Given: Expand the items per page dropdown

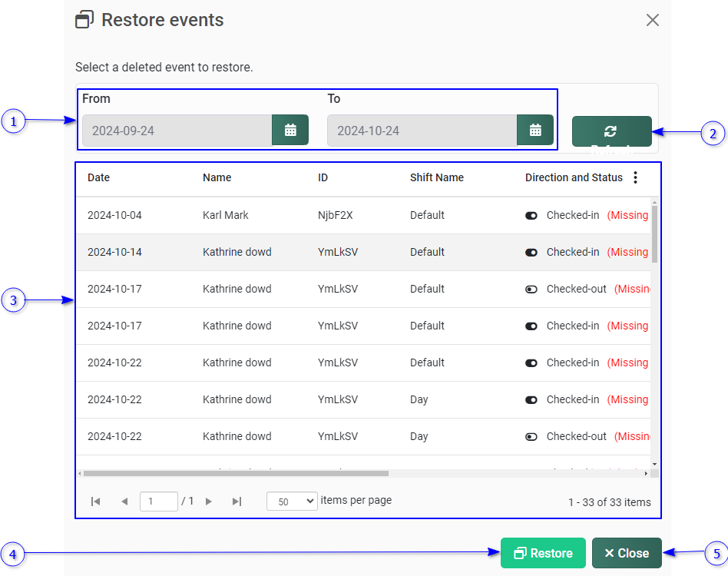Looking at the screenshot, I should pos(291,502).
